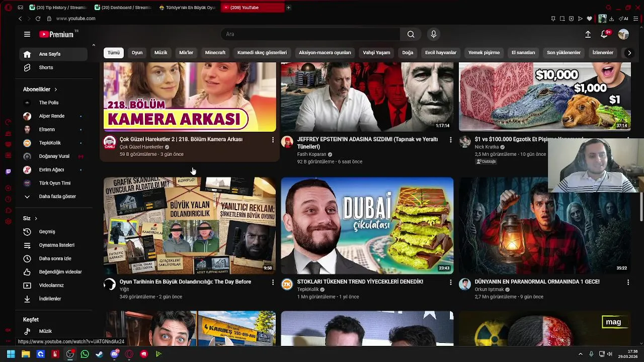Expand the Abonelikler section arrow

pyautogui.click(x=55, y=89)
